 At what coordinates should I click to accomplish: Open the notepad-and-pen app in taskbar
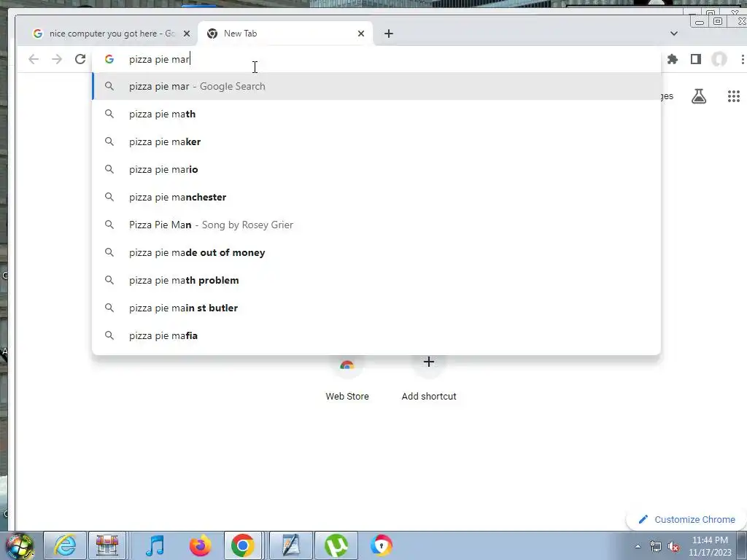pos(291,545)
